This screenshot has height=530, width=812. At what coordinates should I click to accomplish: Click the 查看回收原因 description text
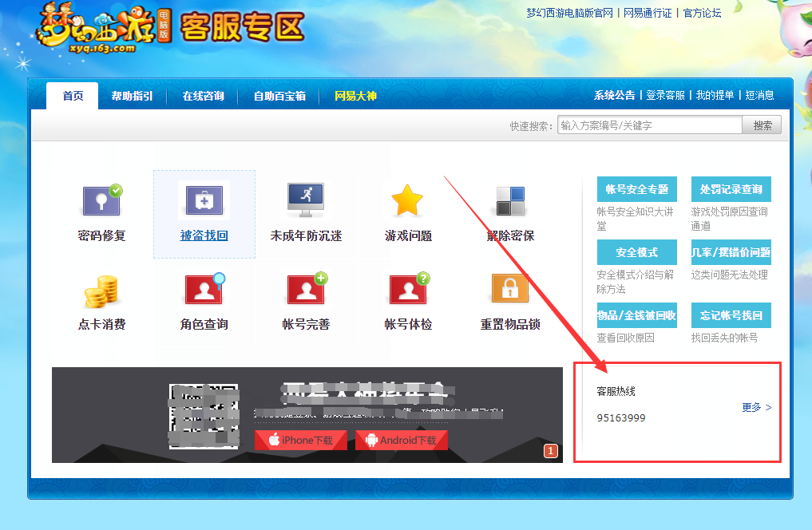[626, 338]
